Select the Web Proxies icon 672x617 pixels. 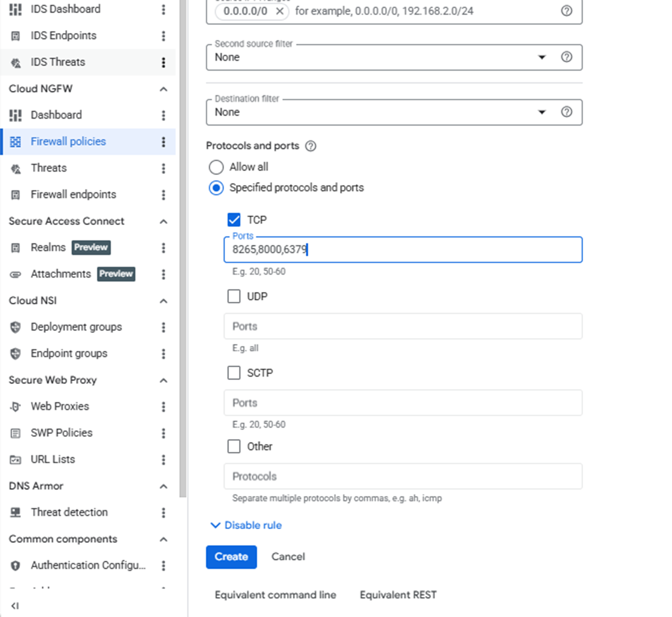15,407
